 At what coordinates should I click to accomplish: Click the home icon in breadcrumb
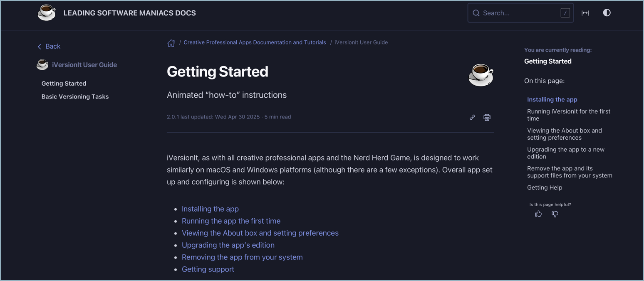(x=171, y=43)
